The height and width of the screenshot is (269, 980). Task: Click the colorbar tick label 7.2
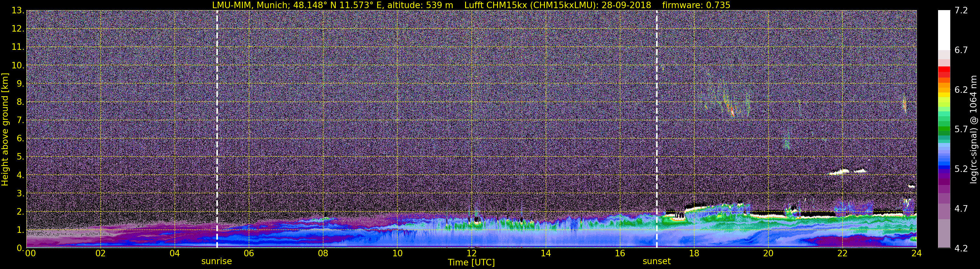961,11
